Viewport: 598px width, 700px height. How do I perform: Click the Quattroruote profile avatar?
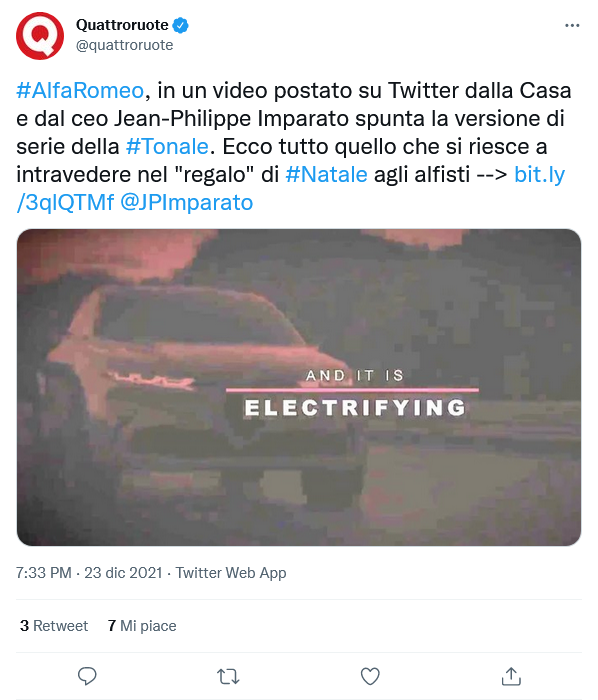[40, 36]
